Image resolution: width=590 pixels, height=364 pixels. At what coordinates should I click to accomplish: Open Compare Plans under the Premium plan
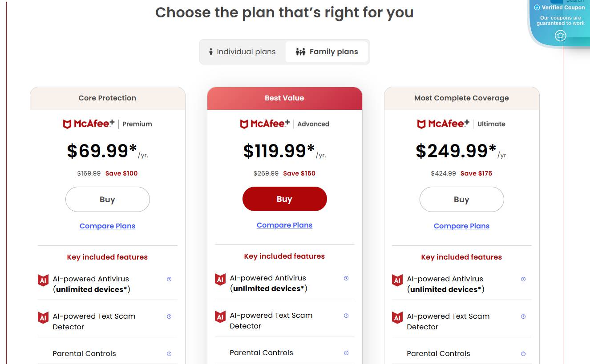coord(107,226)
